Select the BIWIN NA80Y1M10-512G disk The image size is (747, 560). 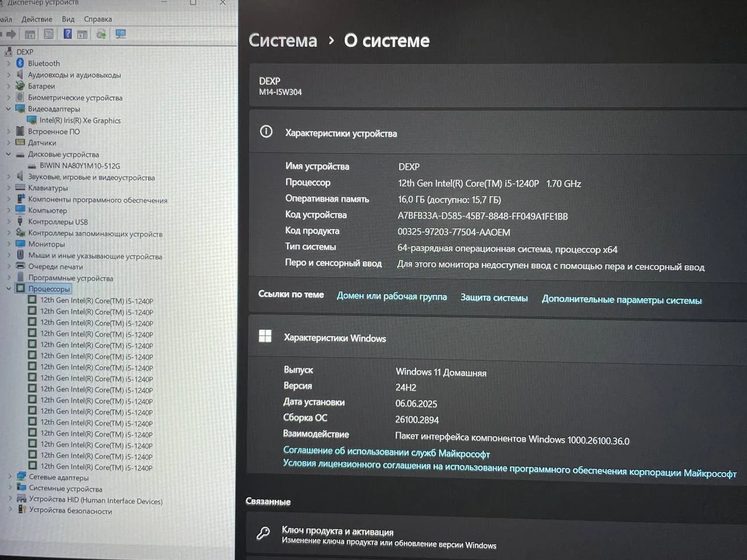click(x=80, y=166)
